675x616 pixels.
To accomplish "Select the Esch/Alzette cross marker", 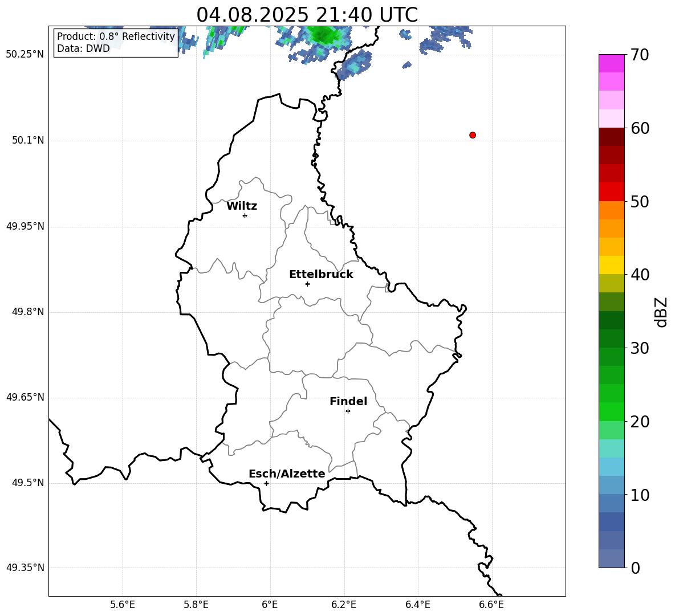I will pos(266,483).
